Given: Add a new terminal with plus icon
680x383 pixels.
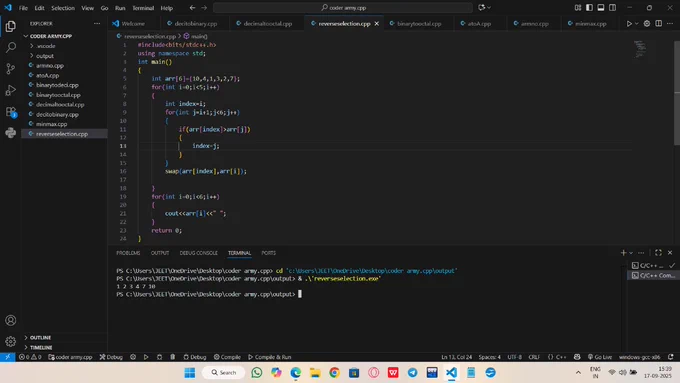Looking at the screenshot, I should click(x=623, y=252).
